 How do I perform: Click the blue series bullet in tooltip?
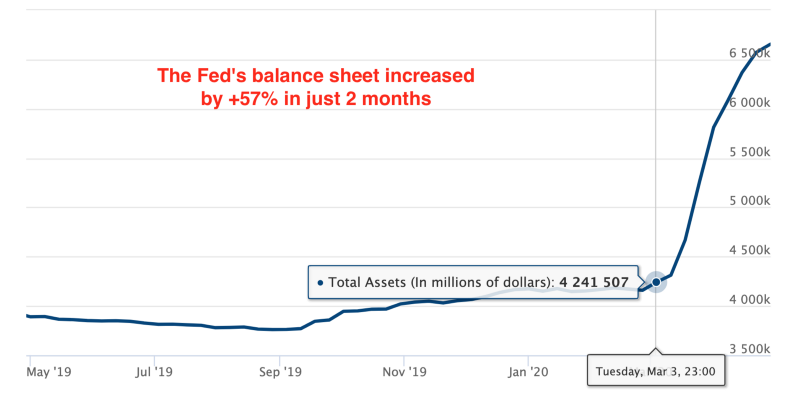click(x=320, y=283)
